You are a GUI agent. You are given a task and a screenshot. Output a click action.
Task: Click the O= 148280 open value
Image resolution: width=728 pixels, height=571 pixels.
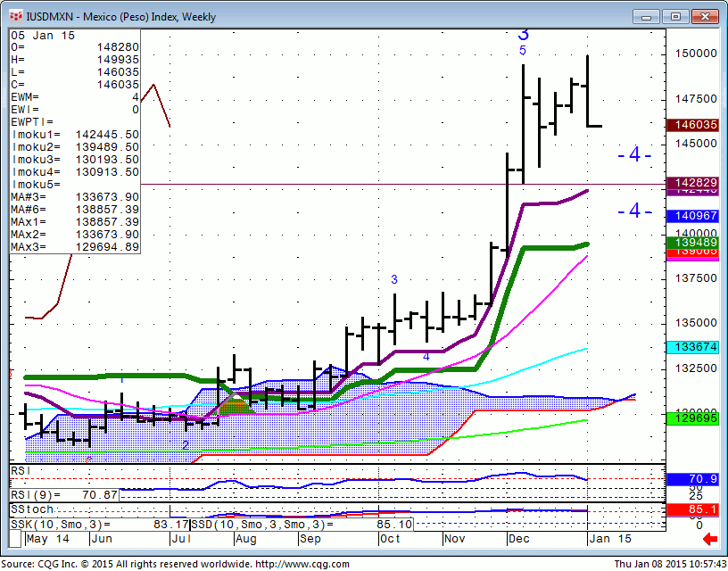point(75,47)
